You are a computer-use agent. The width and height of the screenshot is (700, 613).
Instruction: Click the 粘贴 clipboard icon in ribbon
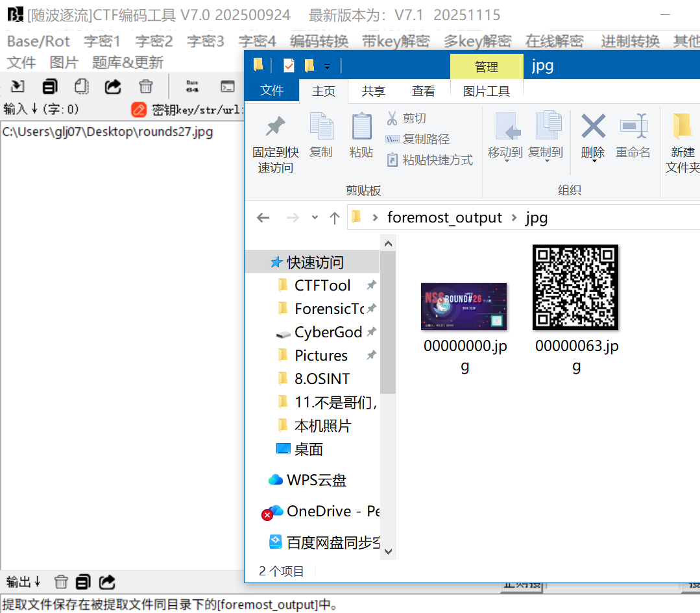point(361,126)
